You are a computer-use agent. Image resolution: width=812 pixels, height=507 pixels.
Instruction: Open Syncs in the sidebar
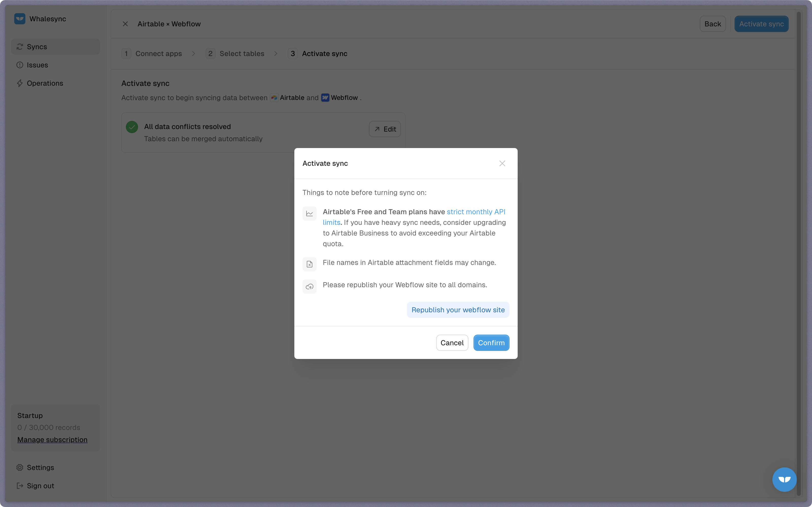point(37,47)
